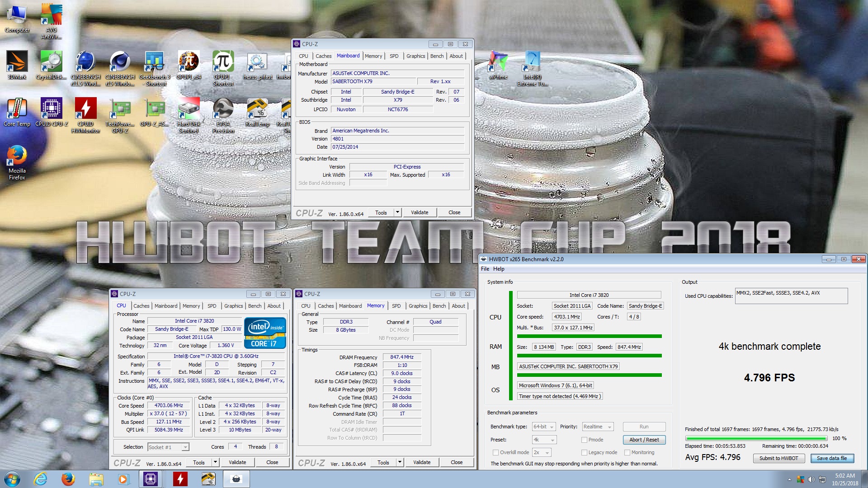
Task: Click benchmark progress bar at 100%
Action: tap(756, 438)
